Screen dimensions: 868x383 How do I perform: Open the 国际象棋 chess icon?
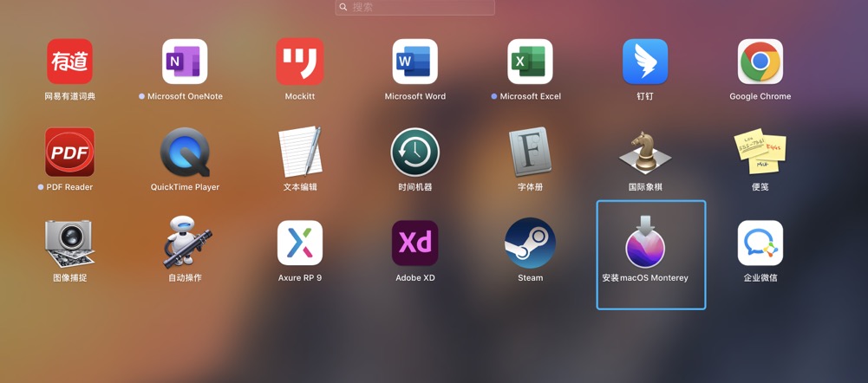[645, 153]
